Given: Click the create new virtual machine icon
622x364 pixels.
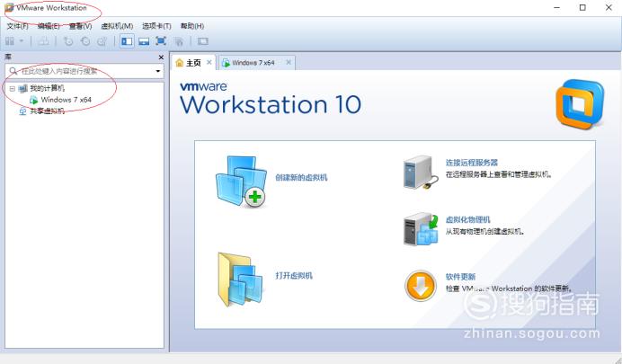Looking at the screenshot, I should click(x=241, y=182).
